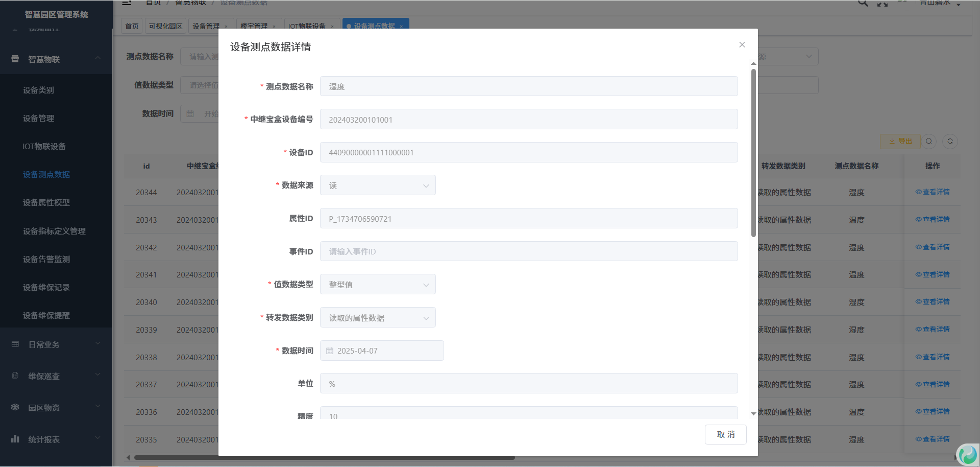This screenshot has height=467, width=980.
Task: Click the 统计报表 bar chart icon
Action: pos(15,439)
